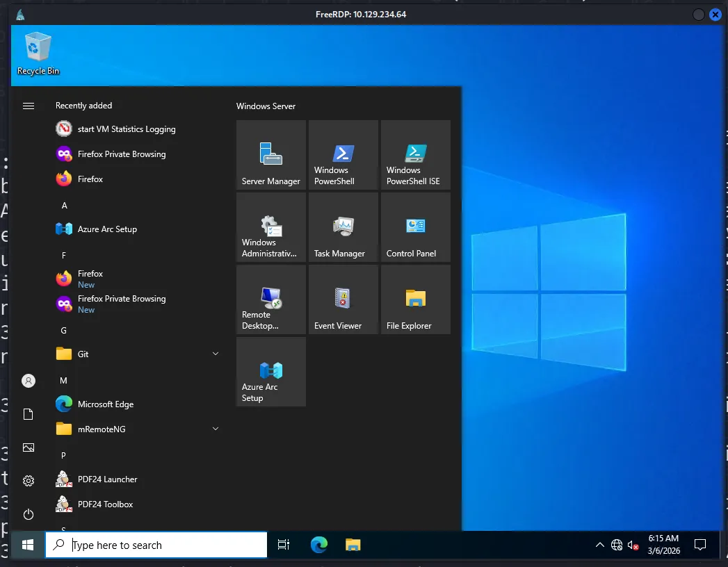The height and width of the screenshot is (567, 728).
Task: Open the Azure Arc Setup tile
Action: [x=270, y=372]
